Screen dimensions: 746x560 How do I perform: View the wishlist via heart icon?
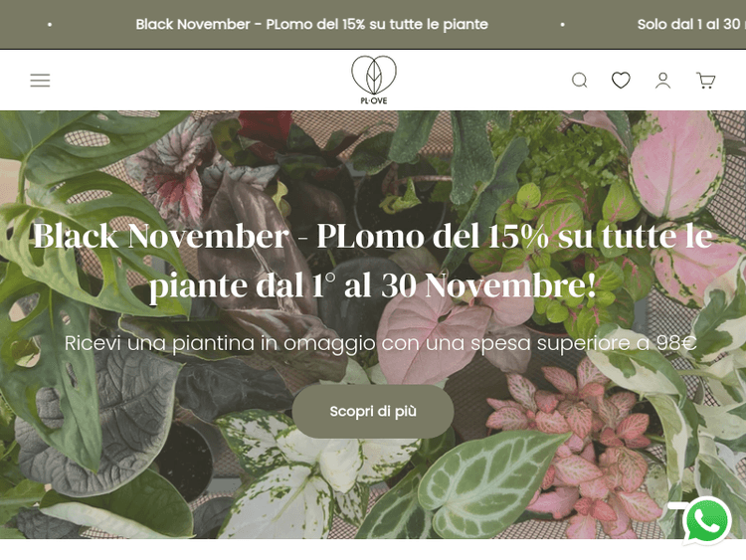pyautogui.click(x=621, y=80)
